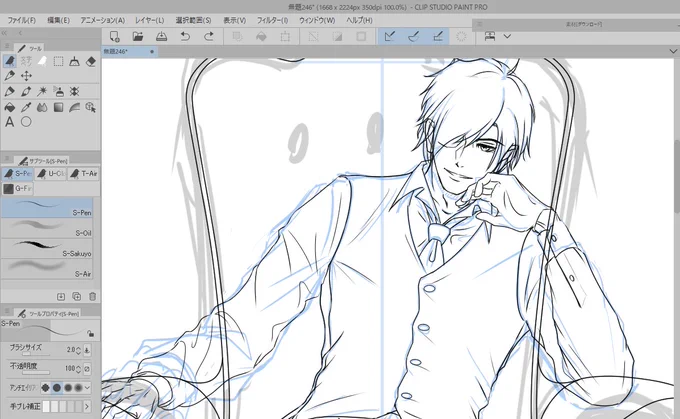Choose the Fill bucket tool
This screenshot has height=419, width=680.
[x=10, y=107]
